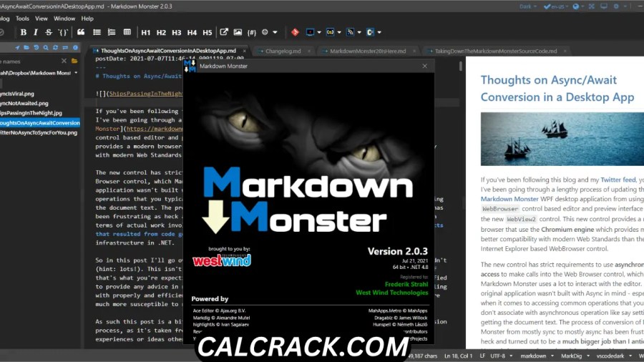Toggle bold formatting in the toolbar
644x362 pixels.
point(24,32)
